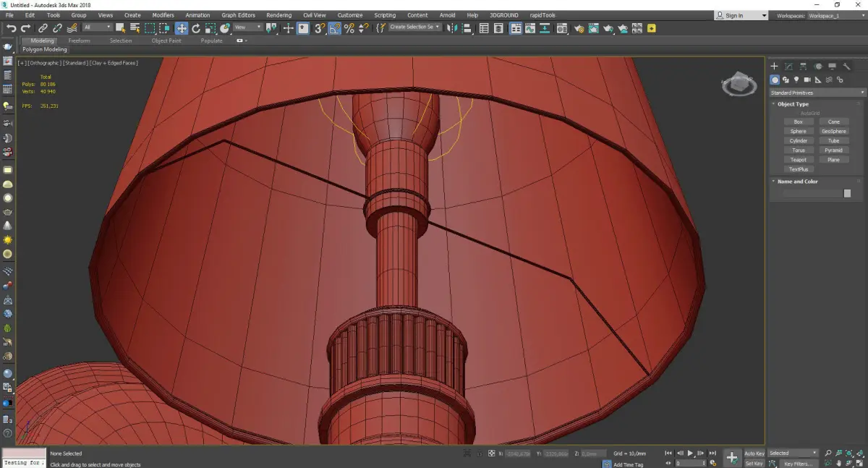Open Schematic View from toolbar
The image size is (868, 468).
click(545, 29)
